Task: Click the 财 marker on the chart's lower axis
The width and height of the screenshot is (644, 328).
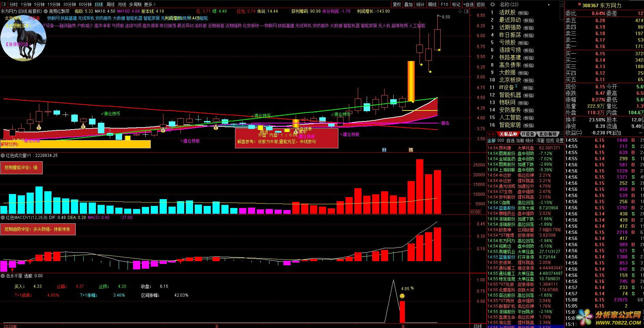Action: [384, 150]
